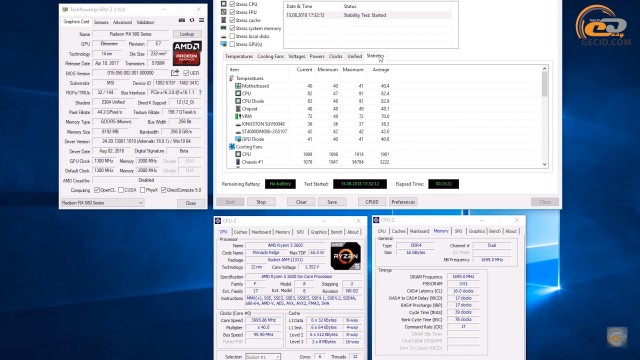This screenshot has height=360, width=640.
Task: Click the bus interface question mark
Action: point(200,92)
